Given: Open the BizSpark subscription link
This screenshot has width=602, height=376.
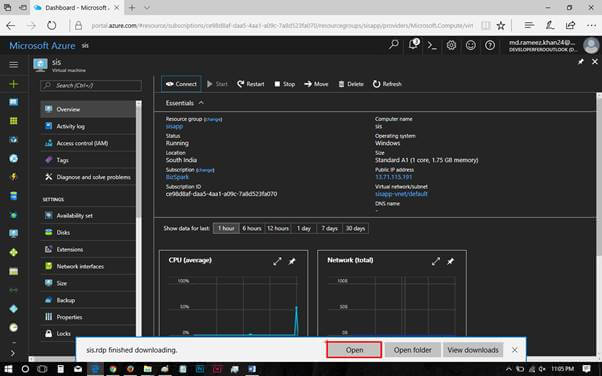Looking at the screenshot, I should point(177,177).
